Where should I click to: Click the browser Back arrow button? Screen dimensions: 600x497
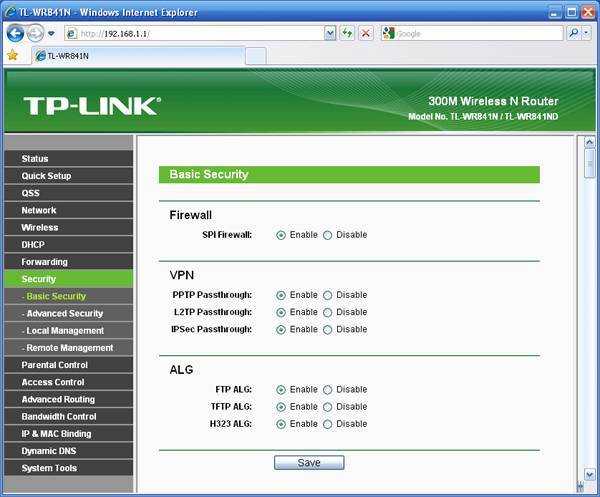15,34
